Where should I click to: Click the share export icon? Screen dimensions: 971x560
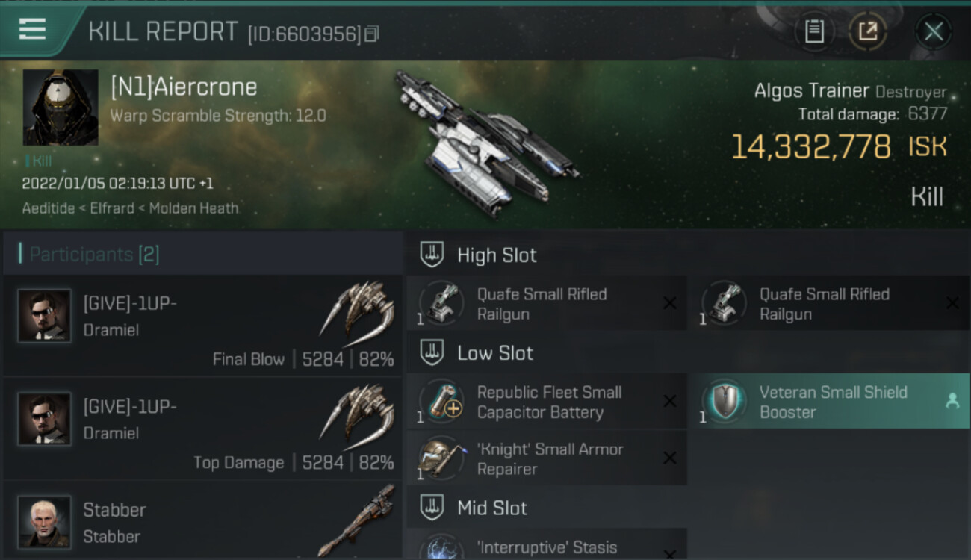(868, 31)
